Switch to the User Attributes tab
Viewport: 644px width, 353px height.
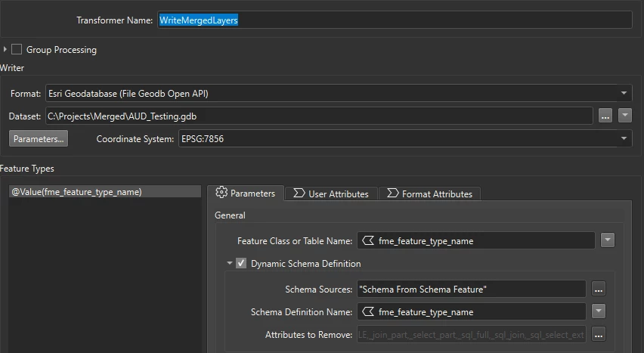(331, 194)
